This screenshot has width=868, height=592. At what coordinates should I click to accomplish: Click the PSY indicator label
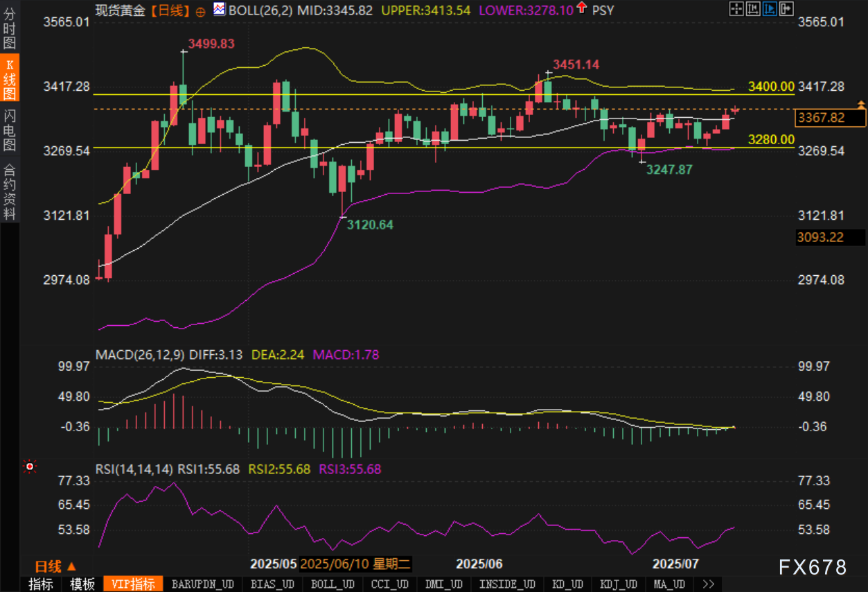(603, 10)
